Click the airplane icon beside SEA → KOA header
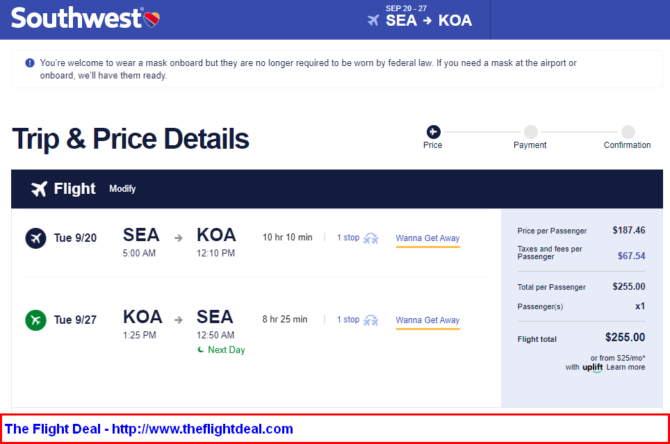670x444 pixels. click(x=373, y=20)
